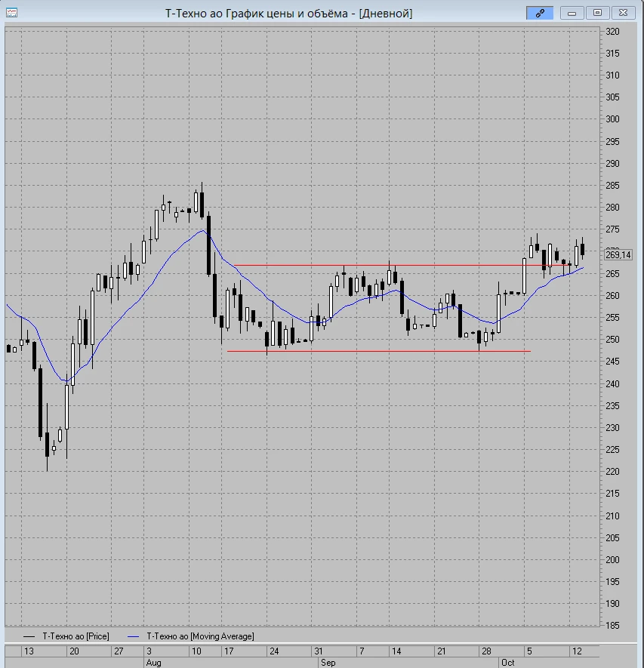Maximize the chart window

pos(597,13)
